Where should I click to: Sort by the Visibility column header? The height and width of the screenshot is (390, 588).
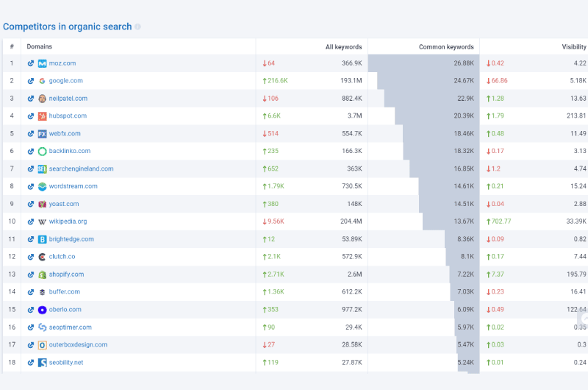pos(574,47)
